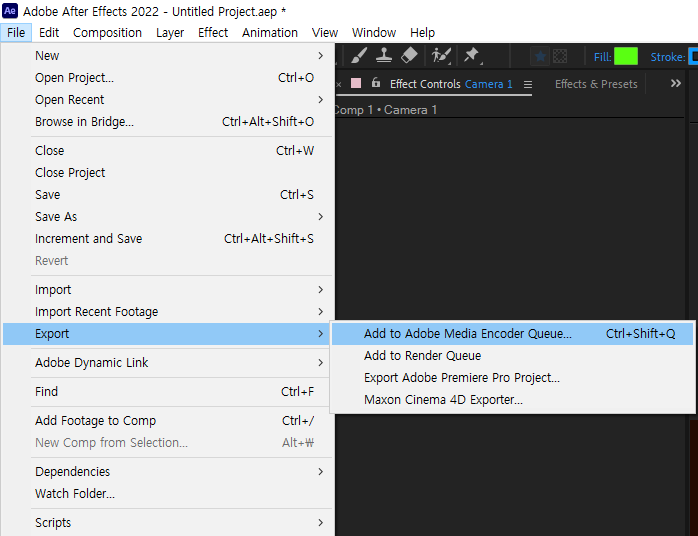698x536 pixels.
Task: Choose Add Footage to Comp
Action: 167,421
